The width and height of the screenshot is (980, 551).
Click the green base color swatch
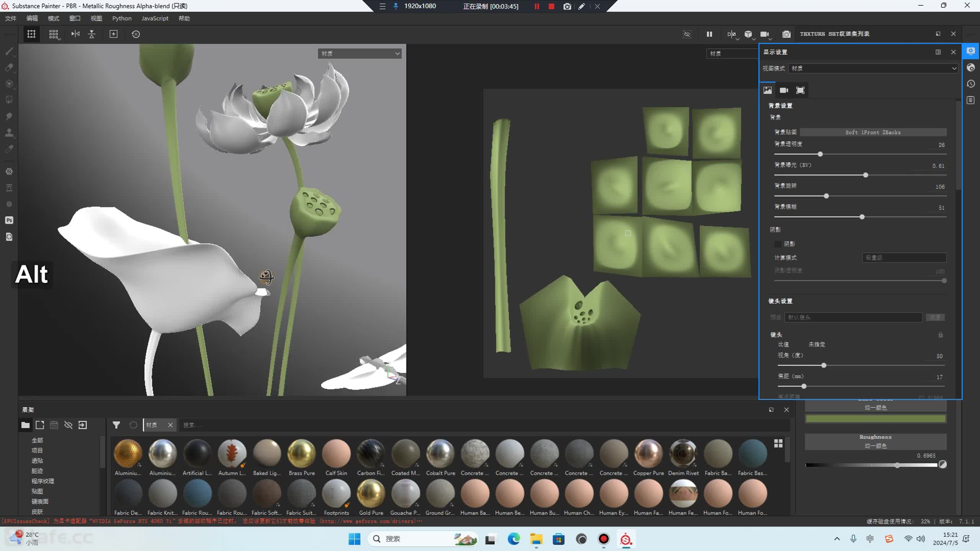[876, 419]
